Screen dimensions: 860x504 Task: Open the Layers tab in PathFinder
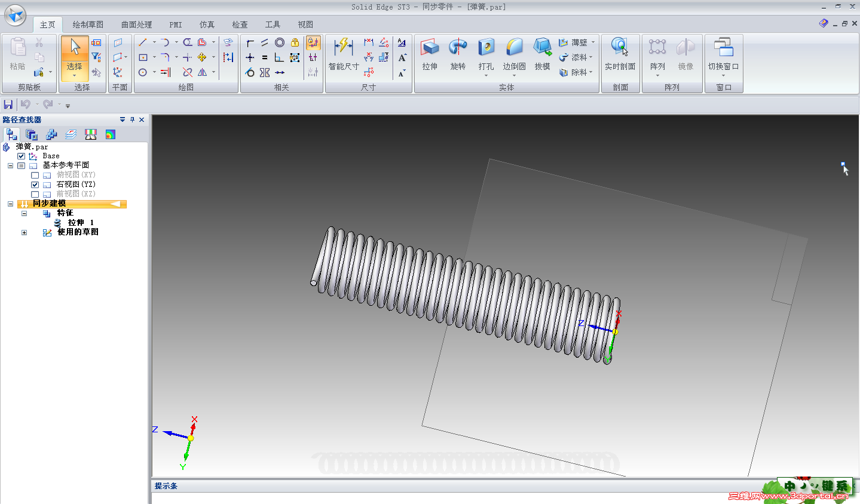[x=71, y=134]
